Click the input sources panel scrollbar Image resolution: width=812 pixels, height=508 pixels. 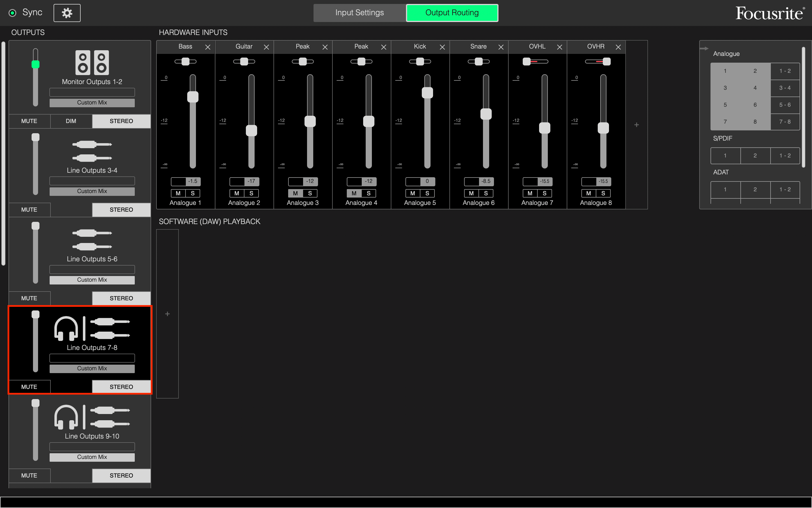803,107
